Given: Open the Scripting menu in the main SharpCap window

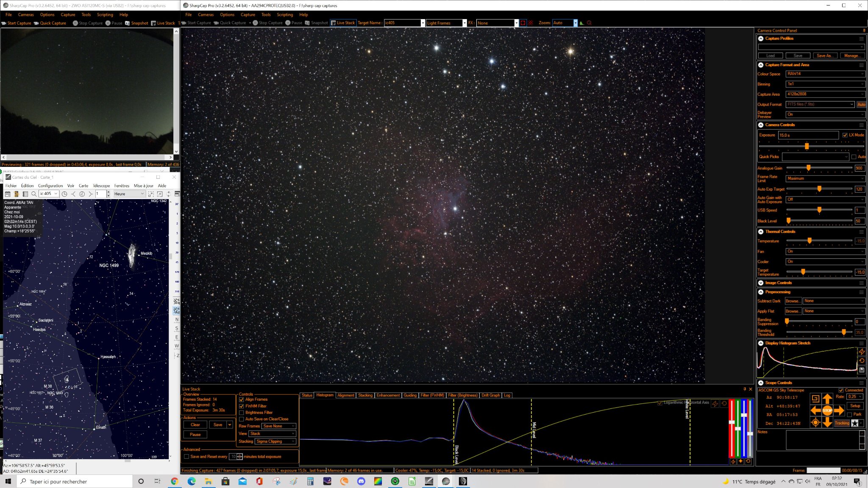Looking at the screenshot, I should click(x=285, y=14).
